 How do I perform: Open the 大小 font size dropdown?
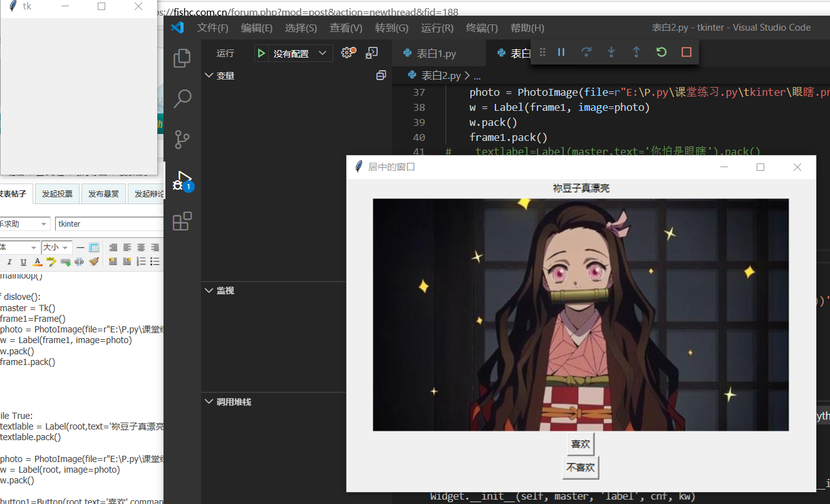click(57, 247)
